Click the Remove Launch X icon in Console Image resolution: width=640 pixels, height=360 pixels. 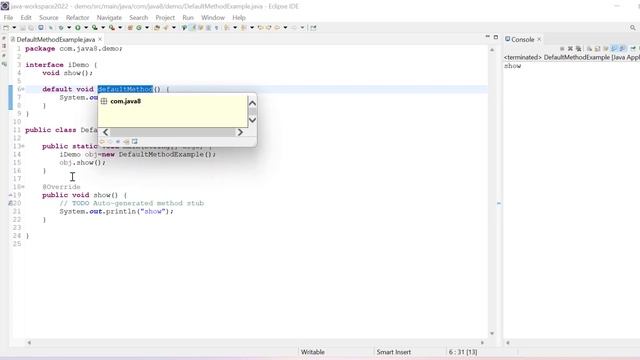570,49
